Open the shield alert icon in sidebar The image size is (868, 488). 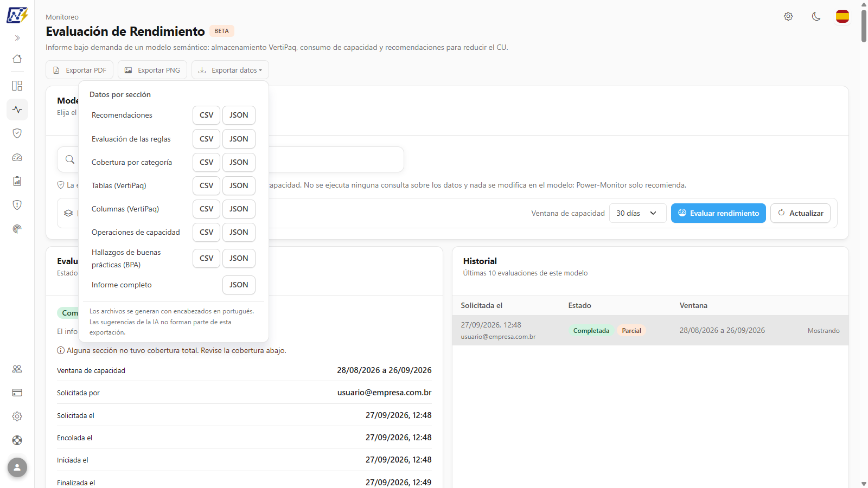click(17, 205)
